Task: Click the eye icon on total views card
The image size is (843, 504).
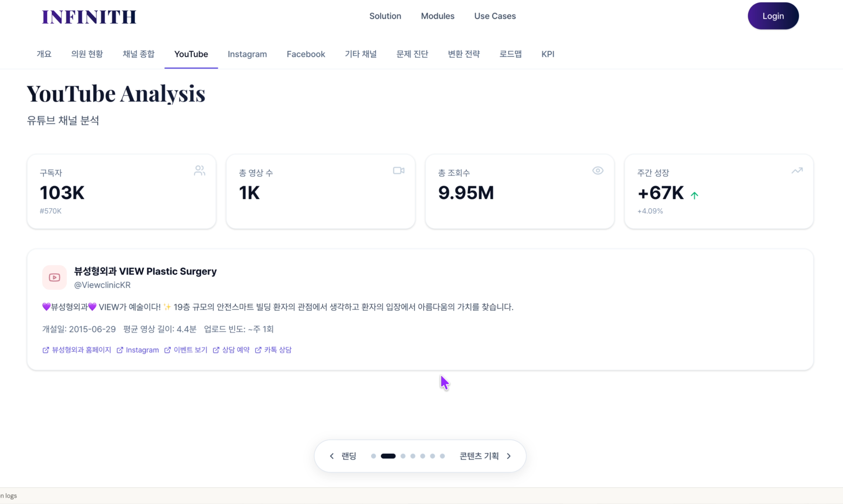Action: [598, 171]
